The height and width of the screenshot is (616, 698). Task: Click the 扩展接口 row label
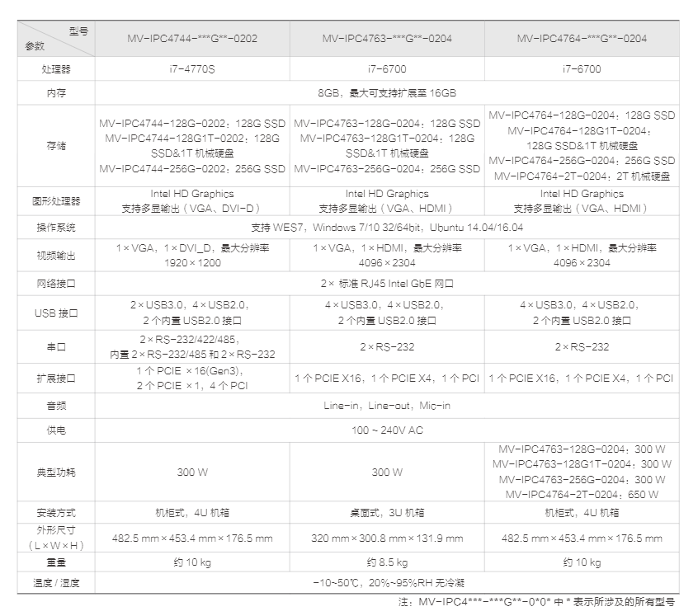pos(56,379)
